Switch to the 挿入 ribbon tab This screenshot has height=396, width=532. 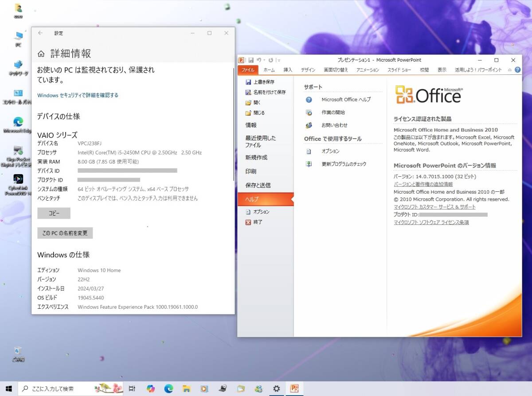coord(288,70)
